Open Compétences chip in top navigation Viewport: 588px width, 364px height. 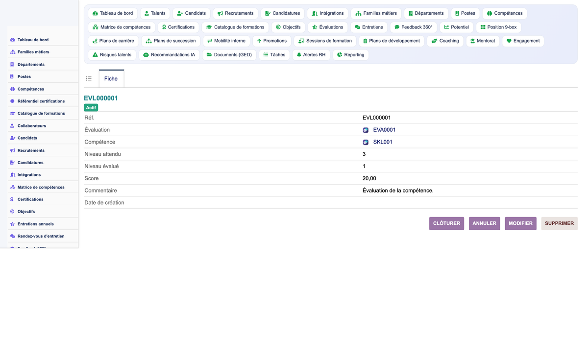[505, 13]
